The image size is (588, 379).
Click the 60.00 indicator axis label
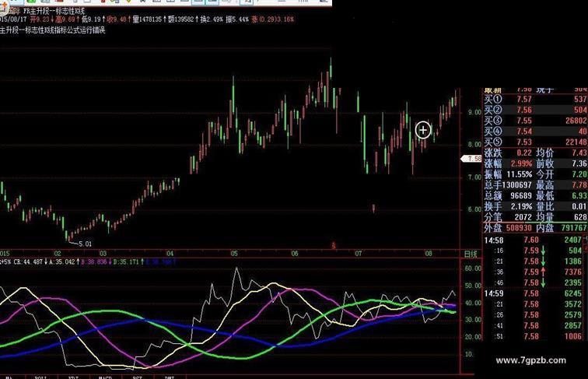coord(473,268)
